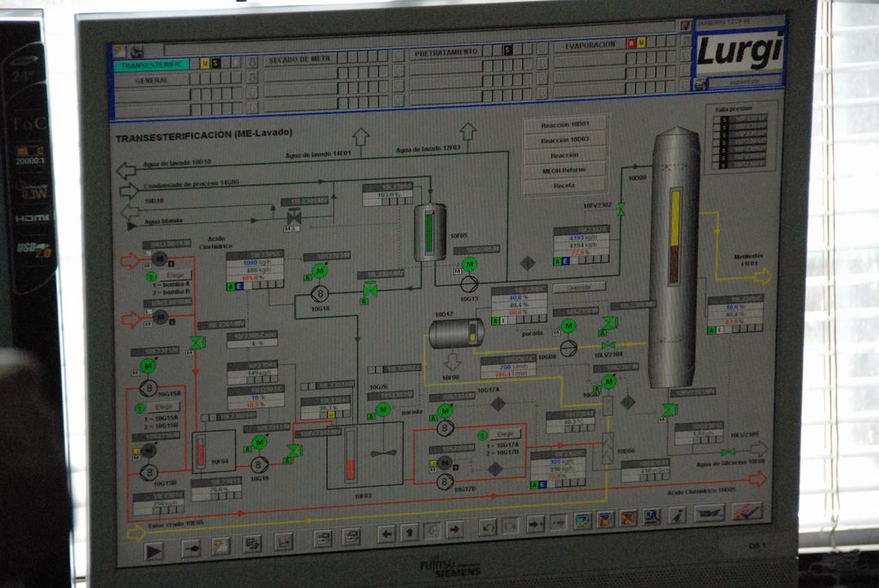
Task: Click the Agua de lavado 14E01 up arrow
Action: point(361,136)
